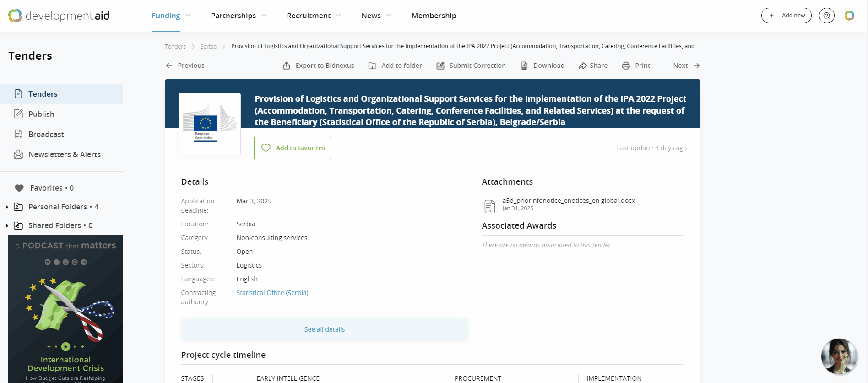Click the Export to Bidnexus icon
Screen dimensions: 868x383
[287, 66]
